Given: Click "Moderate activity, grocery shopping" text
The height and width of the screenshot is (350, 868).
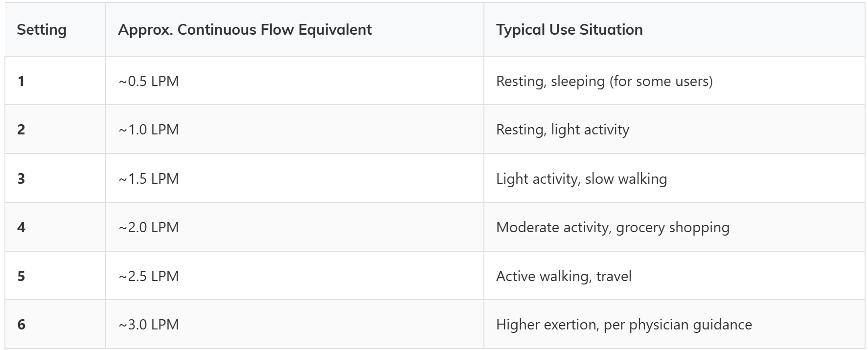Looking at the screenshot, I should tap(613, 227).
